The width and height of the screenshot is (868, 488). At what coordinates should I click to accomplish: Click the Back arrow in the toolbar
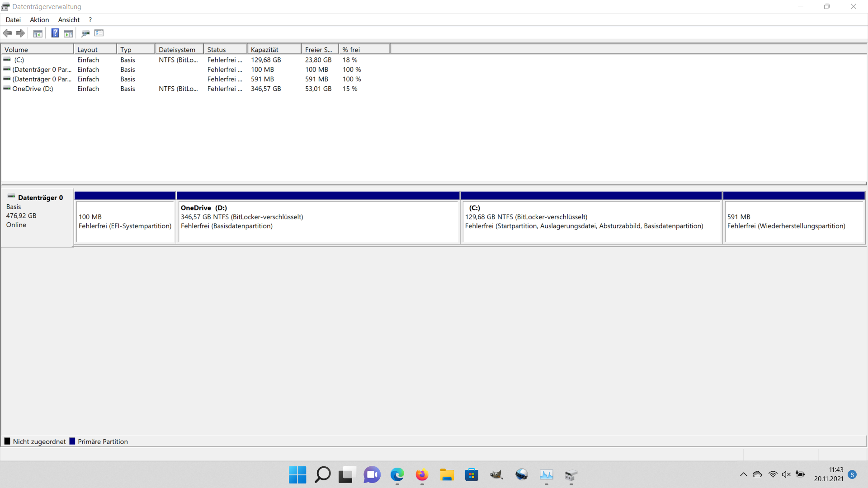coord(7,33)
